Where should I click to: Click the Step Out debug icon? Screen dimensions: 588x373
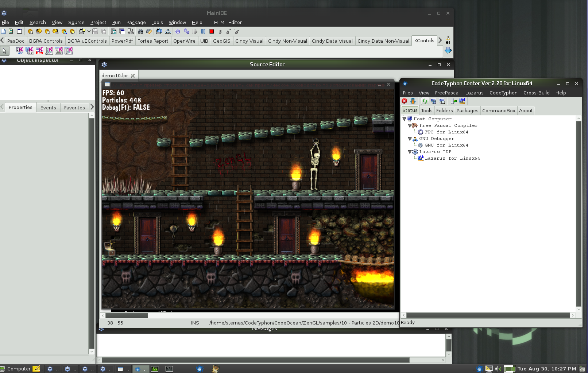click(x=228, y=31)
